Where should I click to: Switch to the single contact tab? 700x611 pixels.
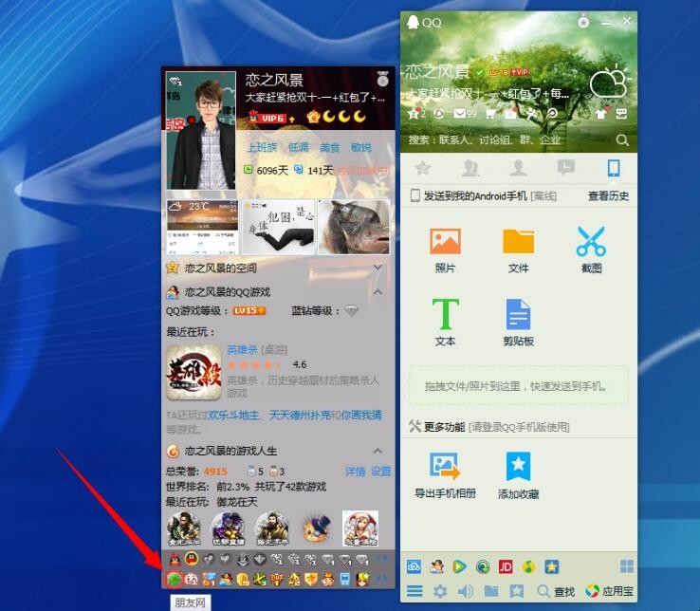[518, 168]
